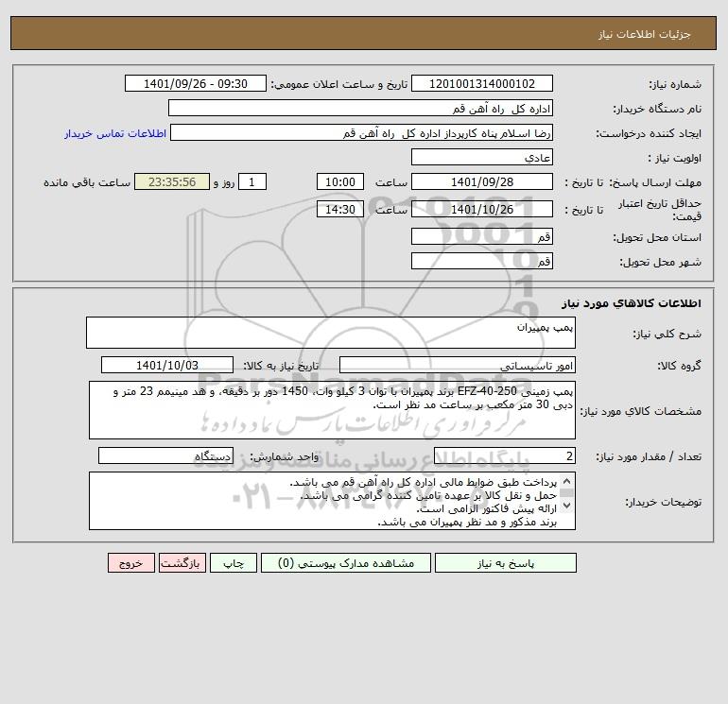
Task: Click delivery city field قم
Action: coord(482,261)
